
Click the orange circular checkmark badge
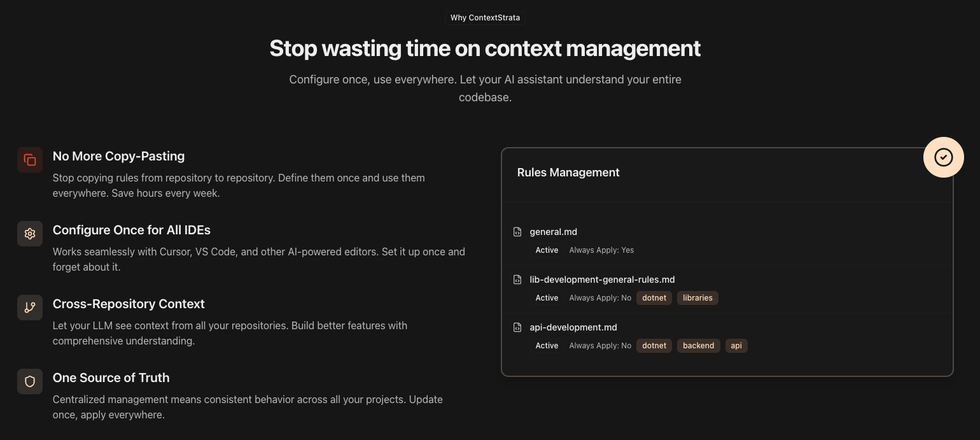(943, 157)
